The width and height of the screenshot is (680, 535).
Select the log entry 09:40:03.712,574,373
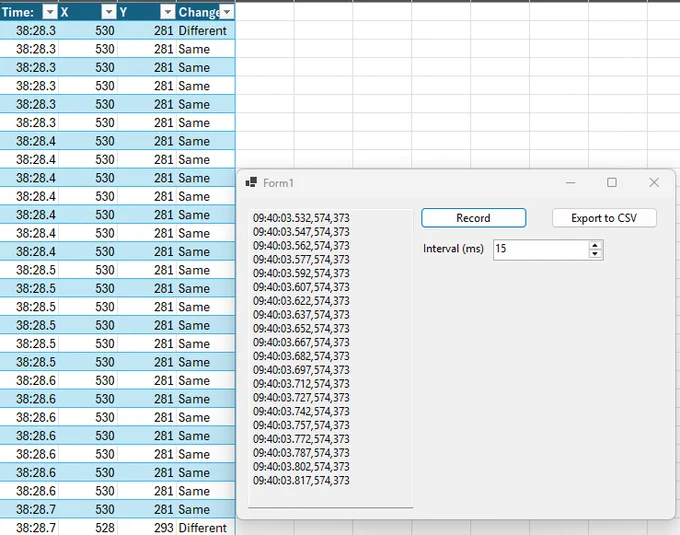(x=301, y=384)
